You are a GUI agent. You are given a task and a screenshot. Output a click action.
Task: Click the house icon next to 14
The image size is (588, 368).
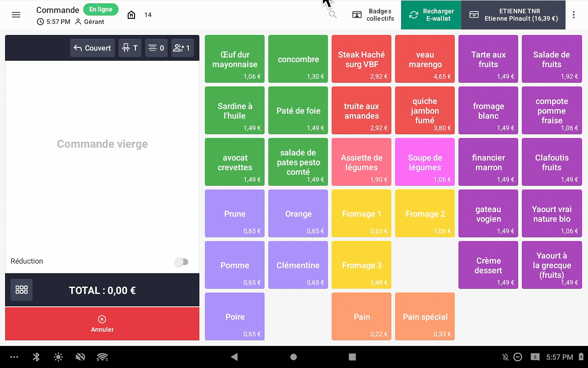coord(131,15)
